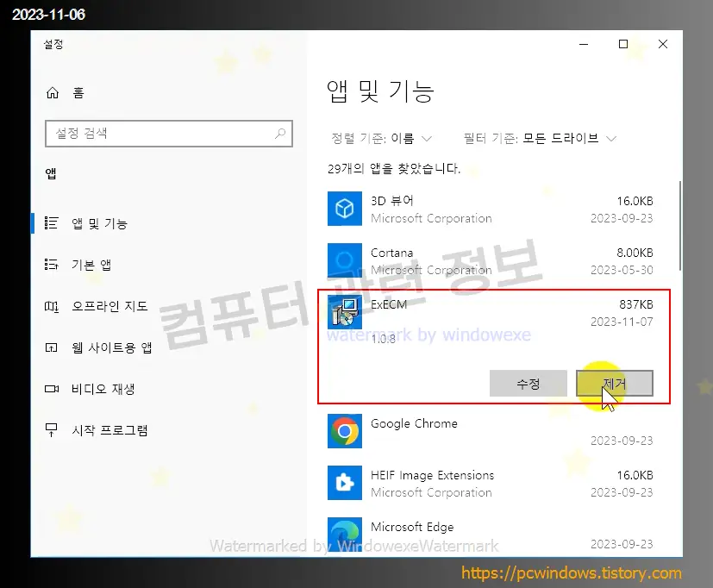Image resolution: width=713 pixels, height=588 pixels.
Task: Open the 앱 및 기능 sidebar item
Action: coord(168,223)
